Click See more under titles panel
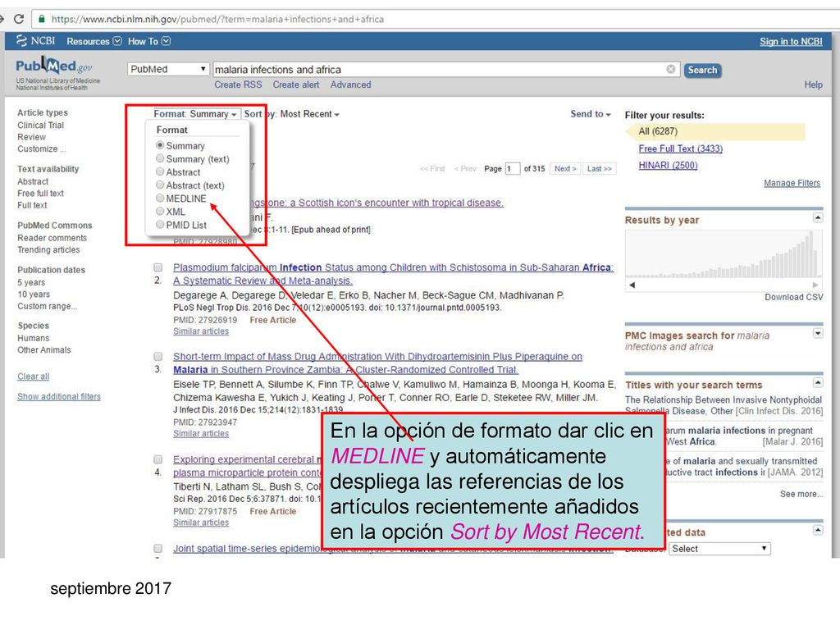840x630 pixels. click(801, 494)
